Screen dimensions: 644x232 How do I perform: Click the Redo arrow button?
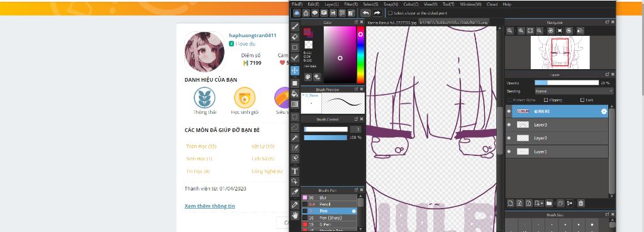[377, 13]
